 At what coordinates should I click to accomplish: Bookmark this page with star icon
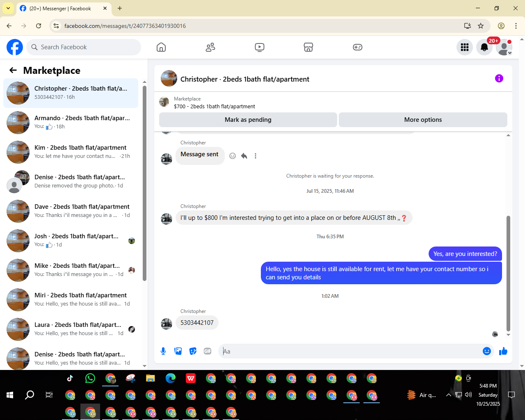pyautogui.click(x=481, y=26)
